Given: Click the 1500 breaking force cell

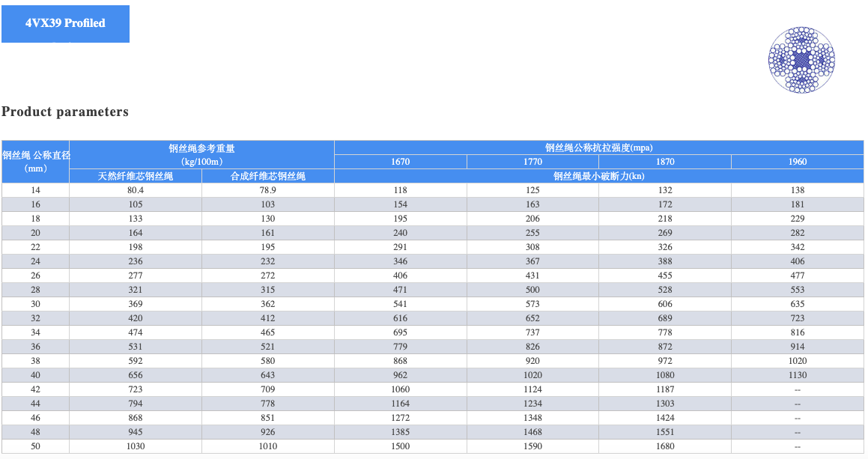Looking at the screenshot, I should (400, 446).
